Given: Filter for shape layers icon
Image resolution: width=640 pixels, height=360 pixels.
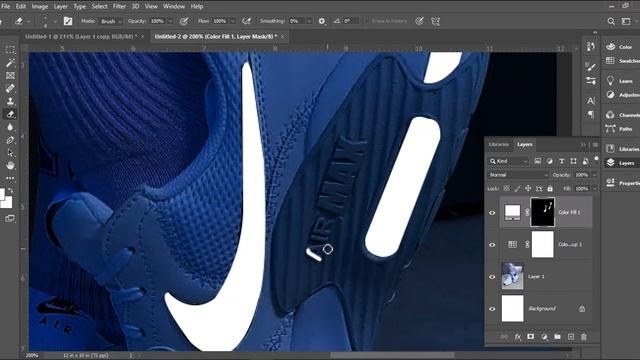Looking at the screenshot, I should click(x=573, y=161).
